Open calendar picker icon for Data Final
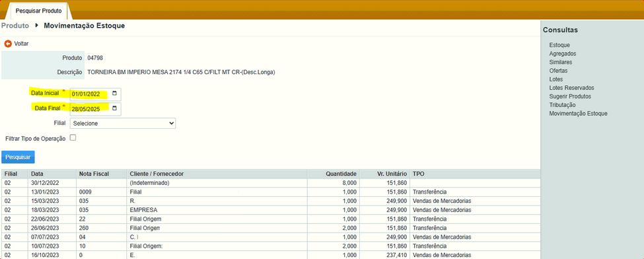Image resolution: width=644 pixels, height=259 pixels. click(x=114, y=108)
